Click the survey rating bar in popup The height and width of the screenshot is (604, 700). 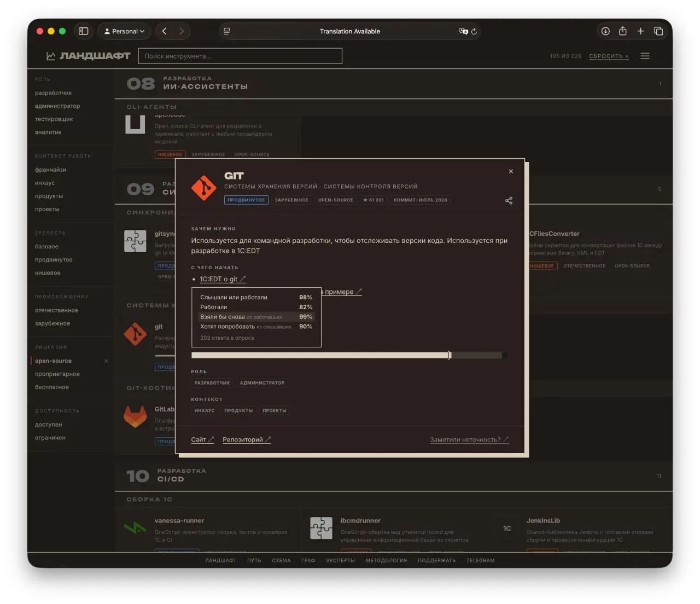coord(350,355)
